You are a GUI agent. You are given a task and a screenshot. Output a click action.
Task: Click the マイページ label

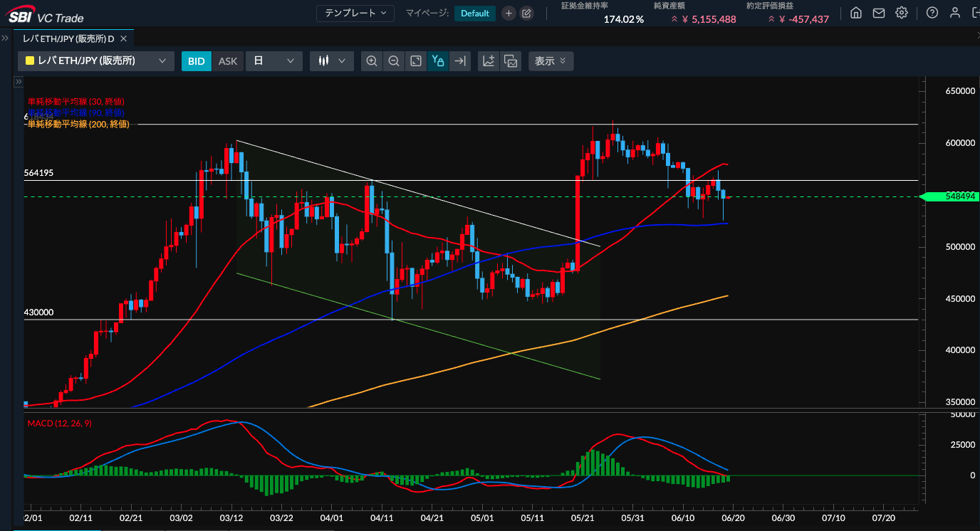[x=427, y=13]
